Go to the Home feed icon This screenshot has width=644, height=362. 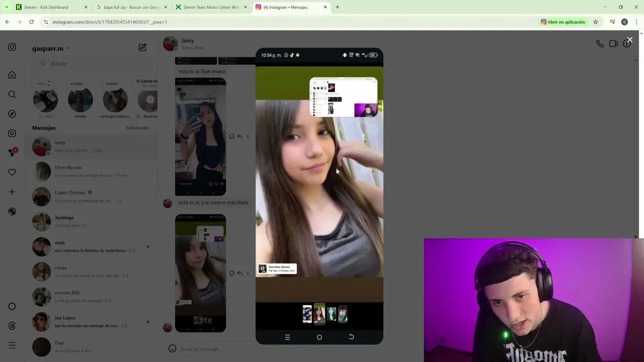pyautogui.click(x=12, y=75)
